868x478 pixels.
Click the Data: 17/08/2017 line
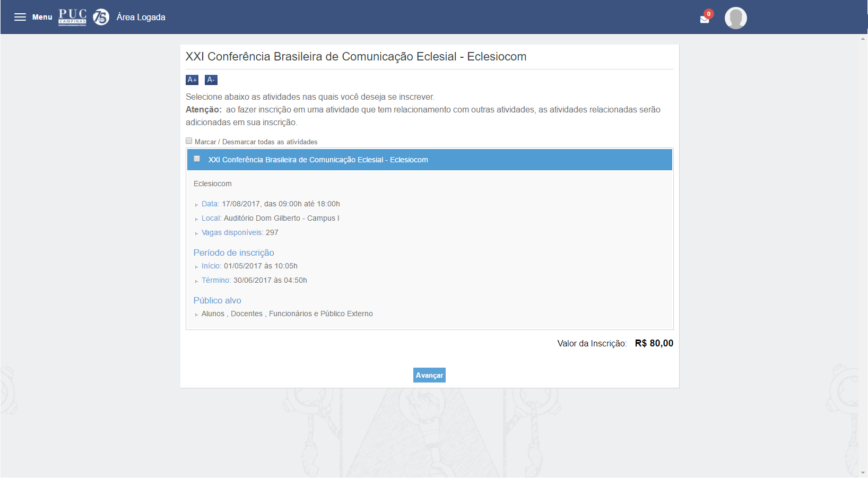271,204
